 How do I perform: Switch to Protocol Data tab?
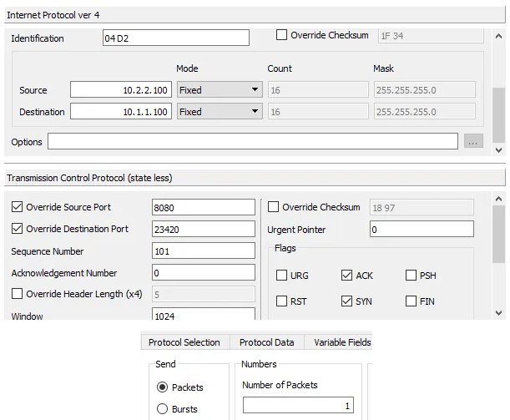(267, 342)
